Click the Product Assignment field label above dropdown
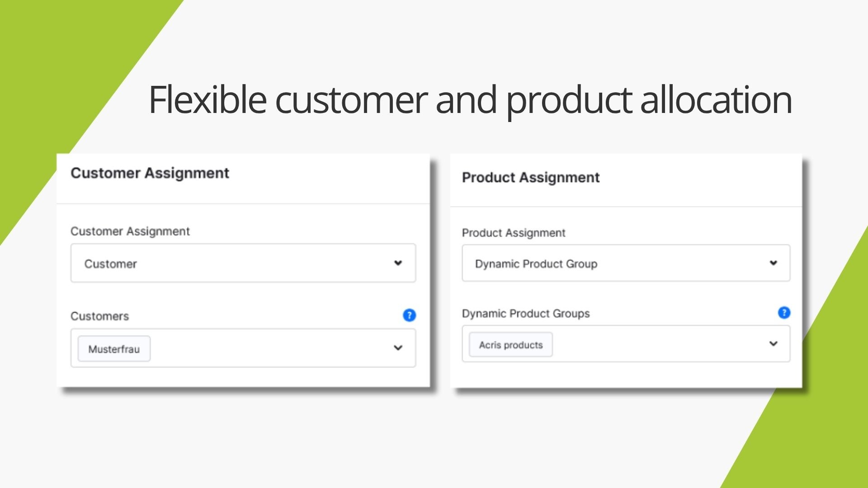868x488 pixels. (514, 233)
